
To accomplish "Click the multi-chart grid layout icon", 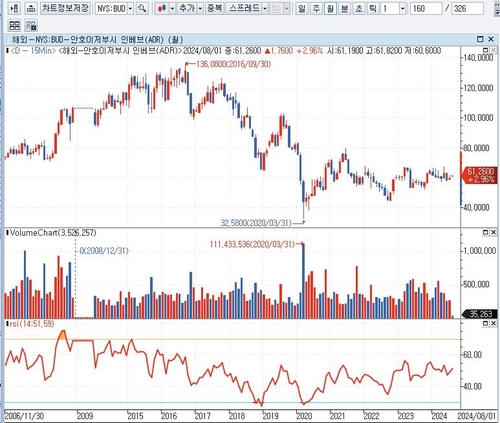I will pyautogui.click(x=14, y=25).
